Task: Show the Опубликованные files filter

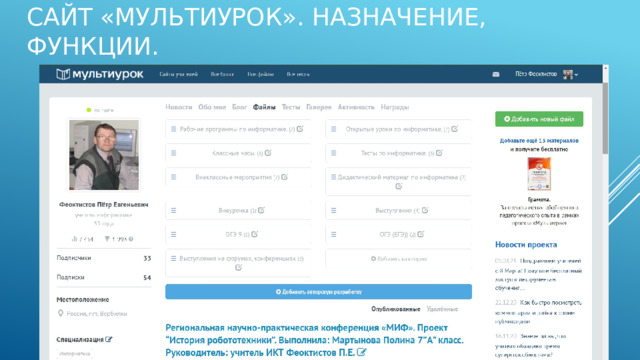Action: [396, 309]
